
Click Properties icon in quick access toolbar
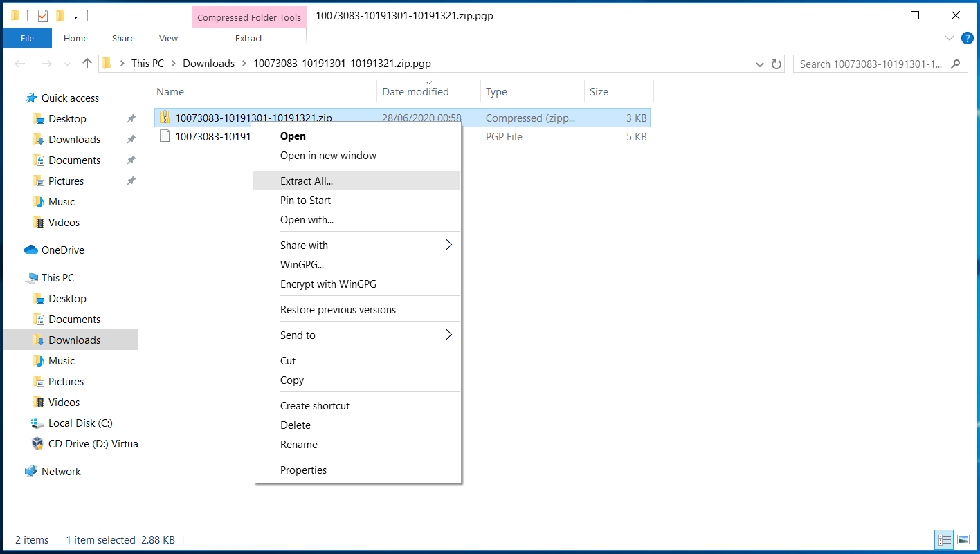click(x=43, y=15)
